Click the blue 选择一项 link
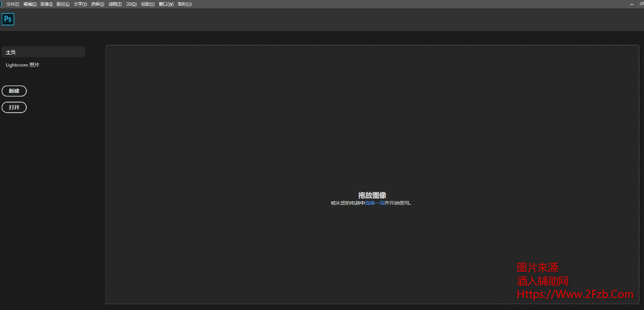The width and height of the screenshot is (644, 310). [375, 203]
